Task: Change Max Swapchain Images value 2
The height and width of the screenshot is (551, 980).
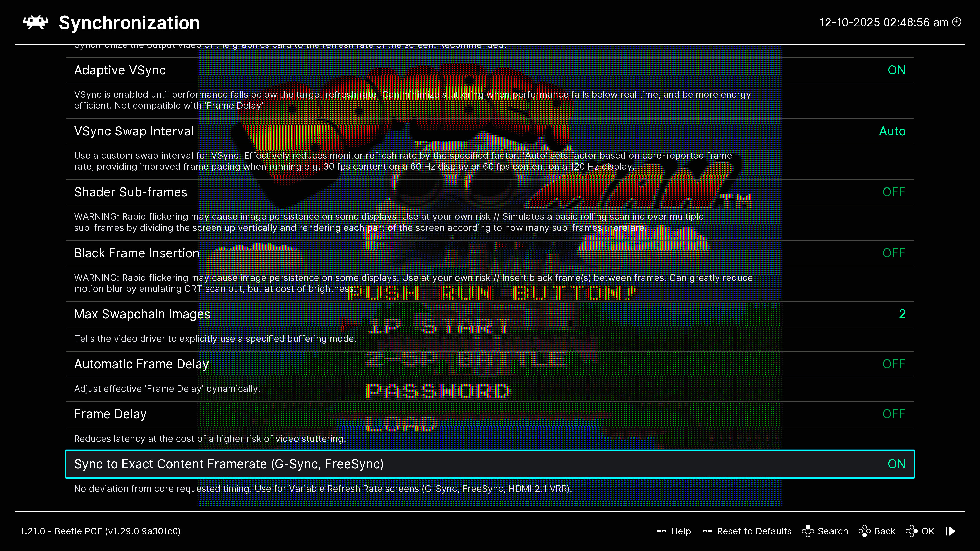Action: click(x=902, y=314)
